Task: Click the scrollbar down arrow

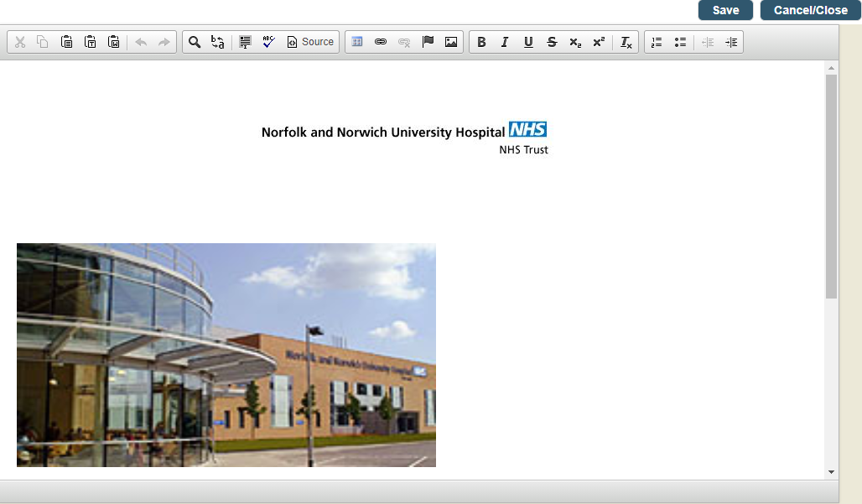Action: point(831,472)
